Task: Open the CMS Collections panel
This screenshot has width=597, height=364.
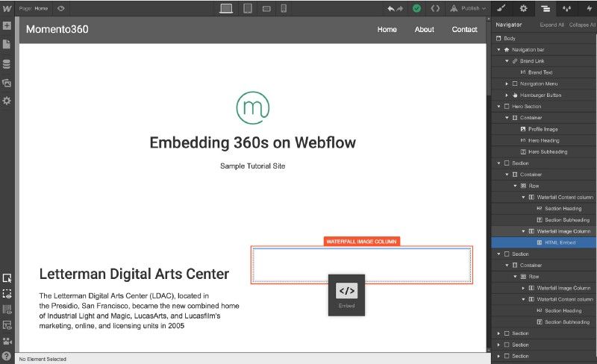Action: 7,64
